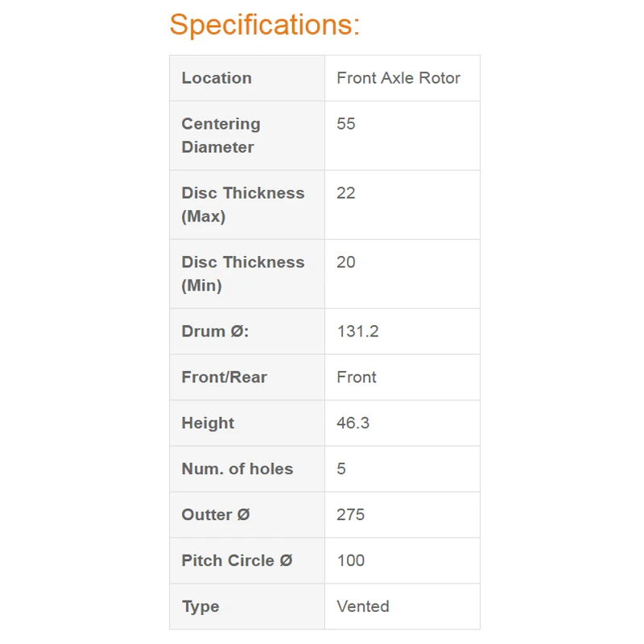This screenshot has height=644, width=644.
Task: Click the Centering Diameter value 55
Action: click(x=346, y=124)
